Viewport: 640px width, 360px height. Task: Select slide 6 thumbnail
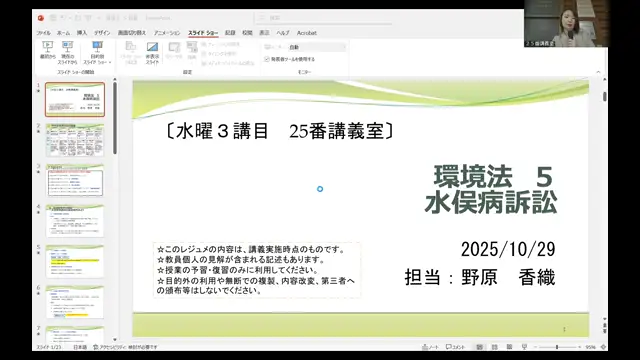pyautogui.click(x=75, y=302)
